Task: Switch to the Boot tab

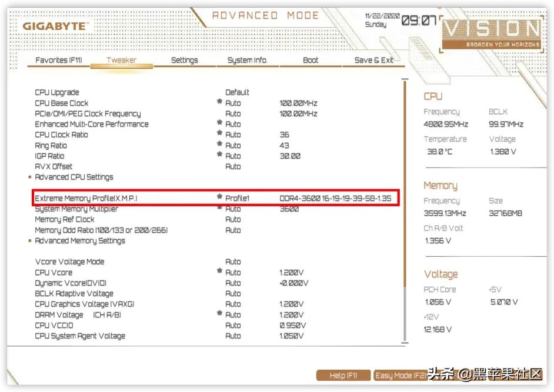Action: click(311, 60)
